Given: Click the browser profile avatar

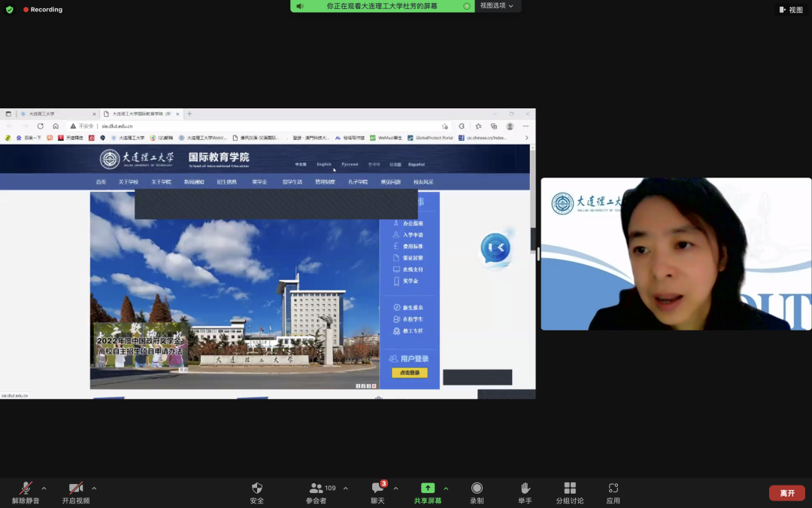Looking at the screenshot, I should click(x=510, y=126).
